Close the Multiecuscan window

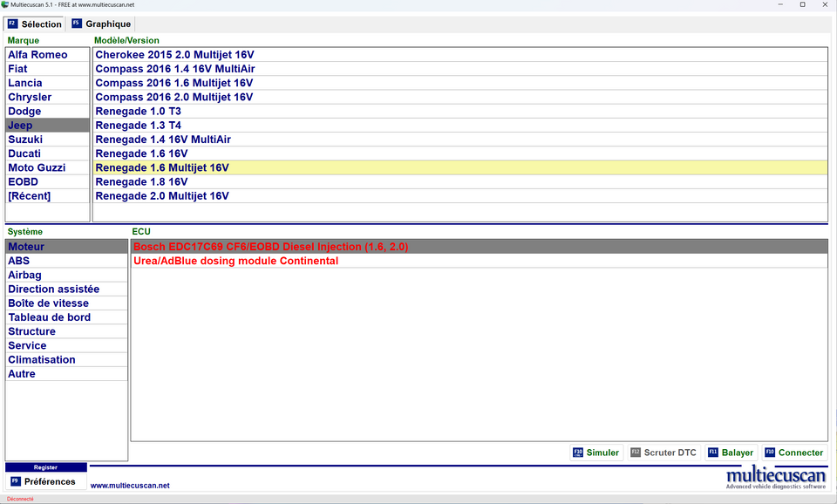coord(825,5)
